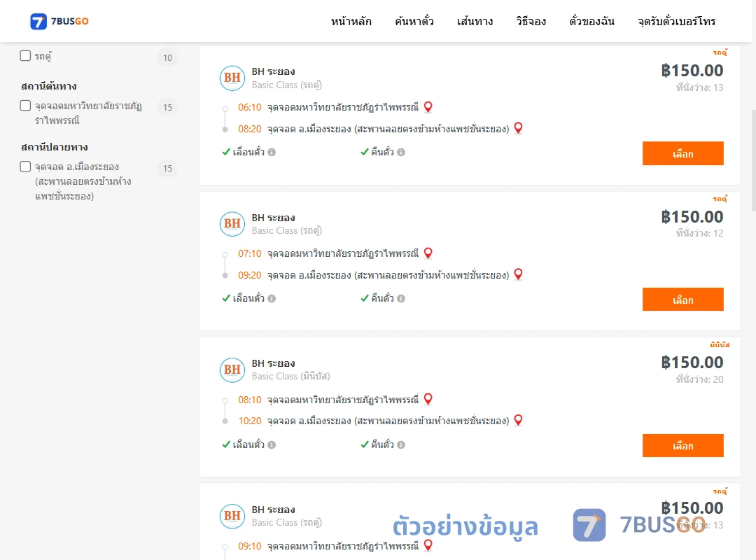Select the 08:10 minibus trip เลือก button
This screenshot has height=560, width=756.
click(x=682, y=446)
